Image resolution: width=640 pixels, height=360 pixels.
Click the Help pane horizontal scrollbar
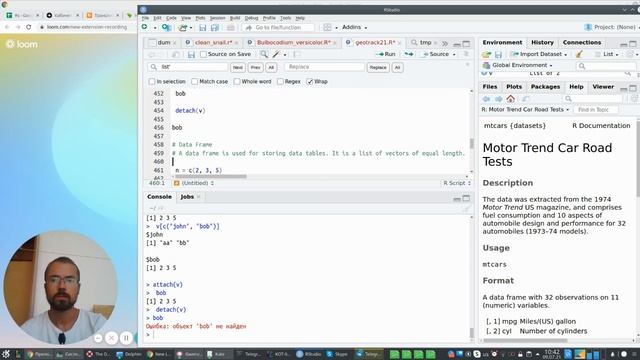(524, 340)
